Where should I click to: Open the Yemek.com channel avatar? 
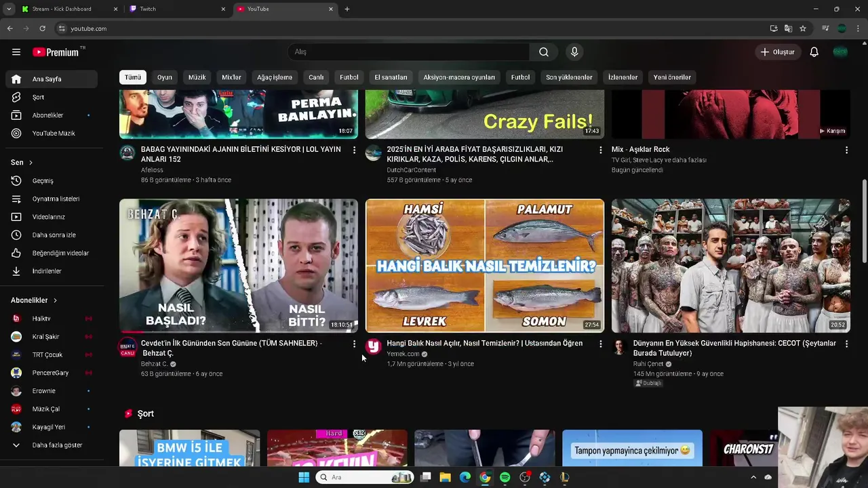coord(374,347)
